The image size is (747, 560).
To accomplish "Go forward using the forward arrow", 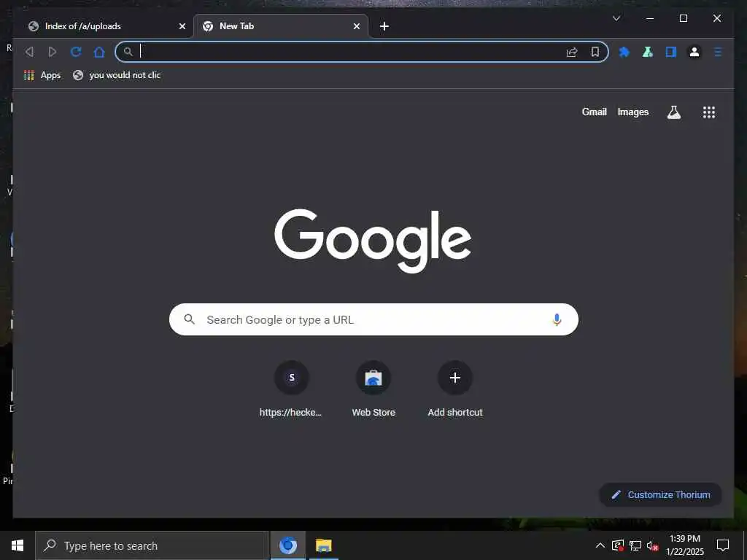I will click(53, 52).
